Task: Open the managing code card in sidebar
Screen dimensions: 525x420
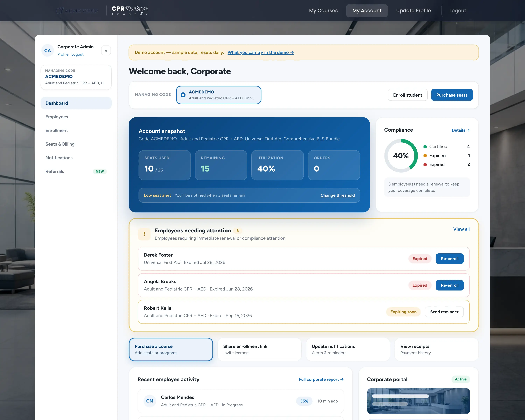Action: click(x=76, y=77)
